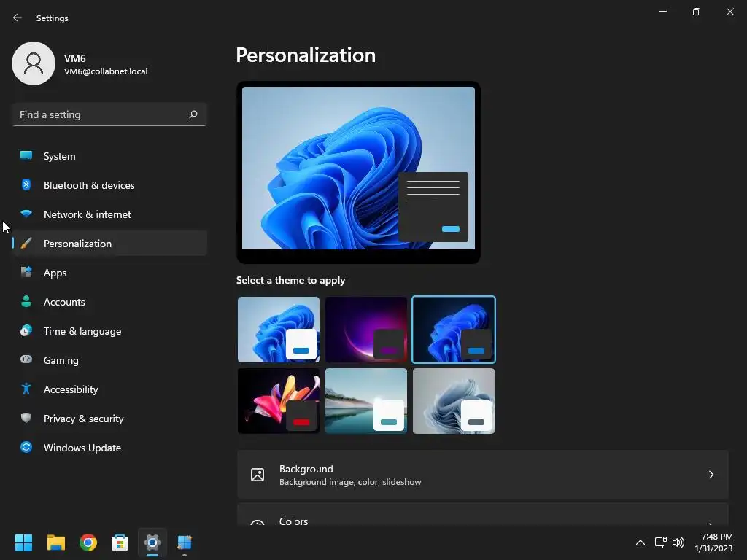Viewport: 747px width, 560px height.
Task: Click the Windows Update refresh icon
Action: pyautogui.click(x=26, y=447)
